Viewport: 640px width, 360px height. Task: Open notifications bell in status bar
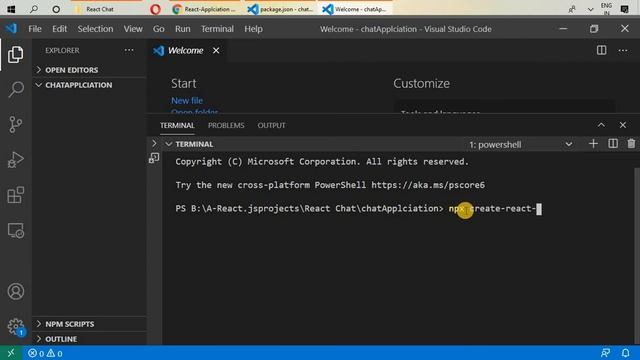click(625, 353)
